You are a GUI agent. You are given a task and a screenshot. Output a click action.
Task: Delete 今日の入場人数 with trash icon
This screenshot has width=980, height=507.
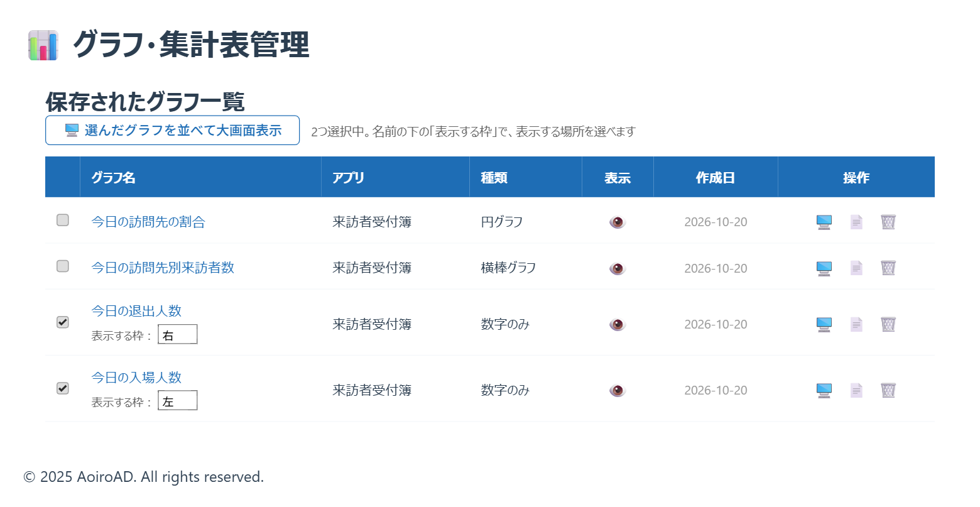point(888,390)
